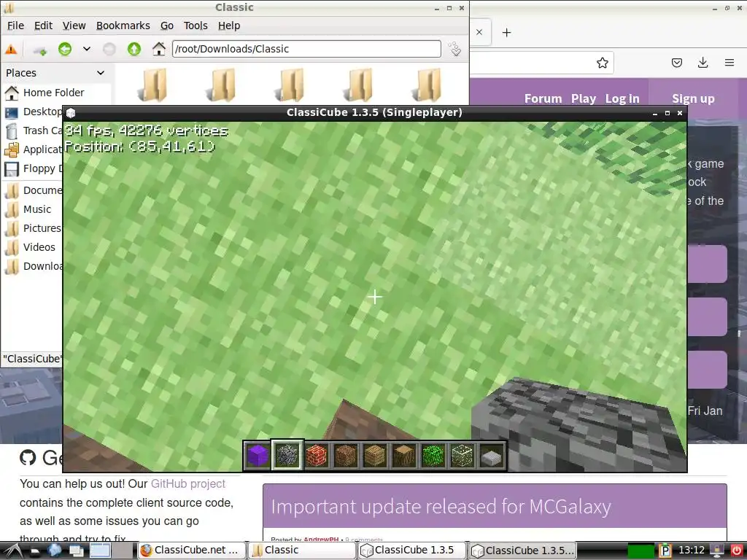Open the Forum link on ClassiCube.net
The image size is (747, 560).
[x=543, y=98]
